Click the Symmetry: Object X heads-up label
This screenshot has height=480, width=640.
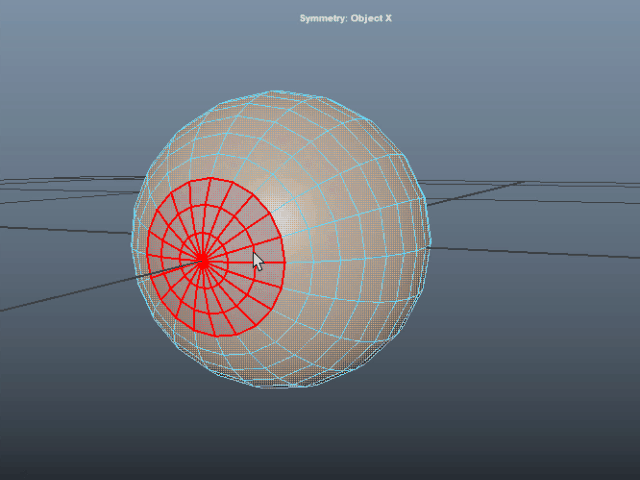346,18
